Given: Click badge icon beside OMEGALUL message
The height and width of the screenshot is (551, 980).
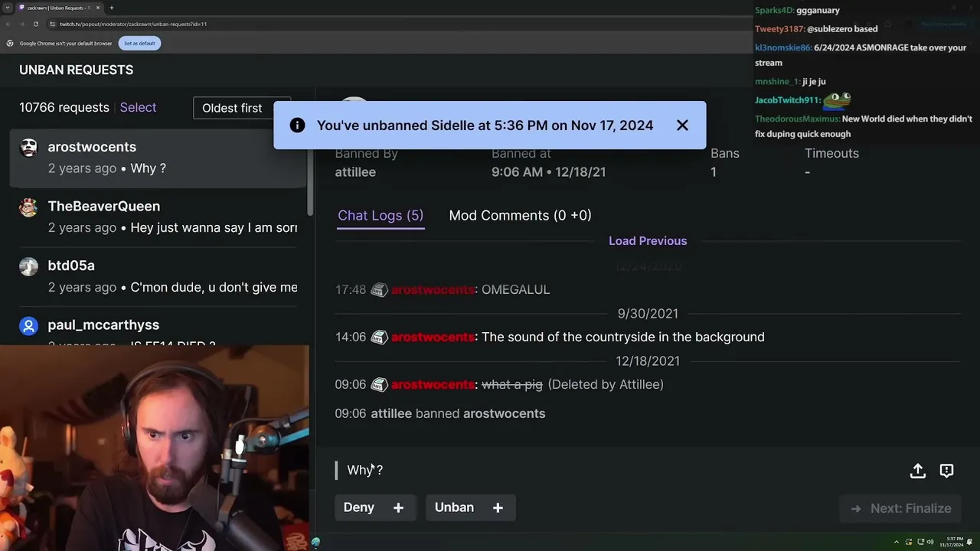Looking at the screenshot, I should tap(379, 290).
